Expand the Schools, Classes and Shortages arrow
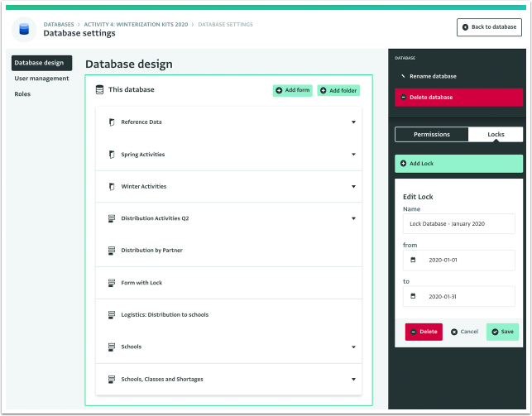 coord(353,380)
